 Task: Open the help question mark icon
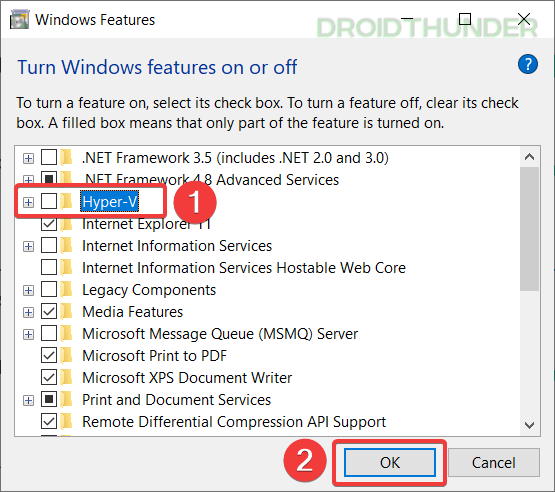point(527,64)
